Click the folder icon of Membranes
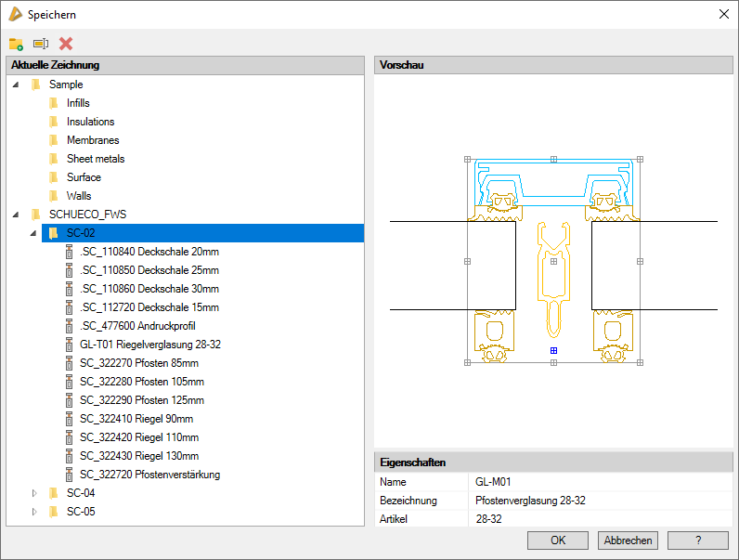739x560 pixels. [53, 140]
